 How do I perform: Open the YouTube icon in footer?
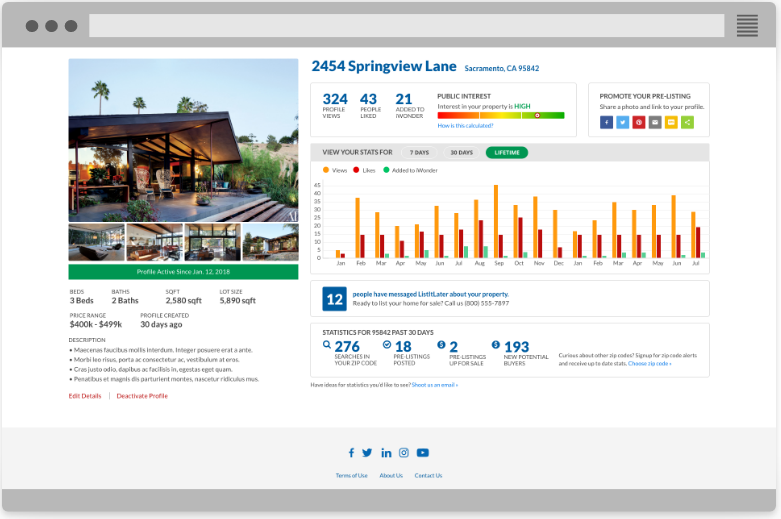click(x=423, y=453)
